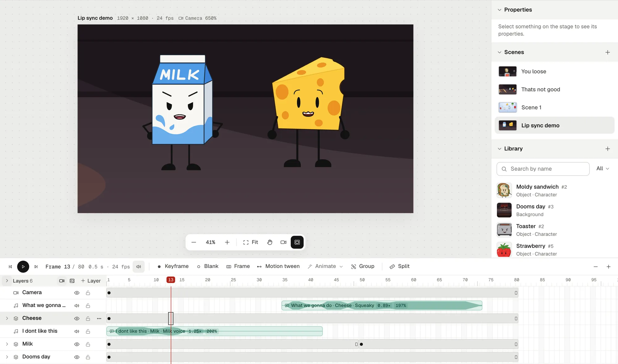
Task: Decrease stage zoom below the canvas
Action: pos(194,242)
